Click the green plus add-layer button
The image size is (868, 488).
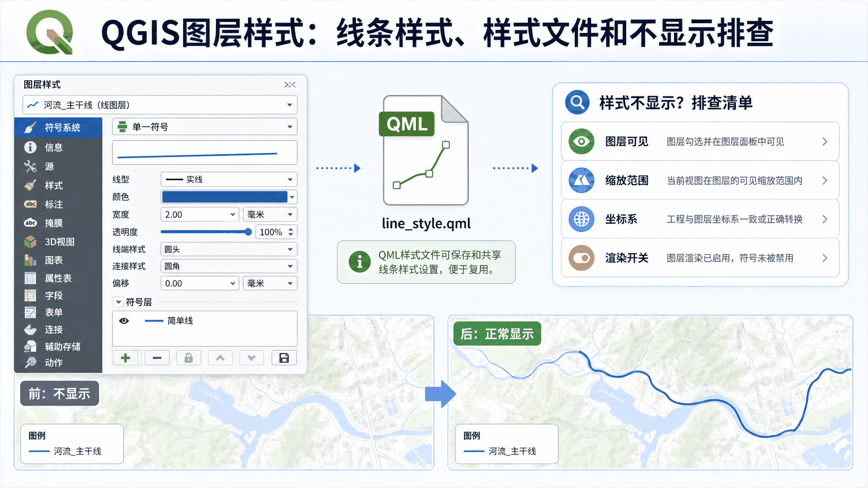pyautogui.click(x=125, y=358)
